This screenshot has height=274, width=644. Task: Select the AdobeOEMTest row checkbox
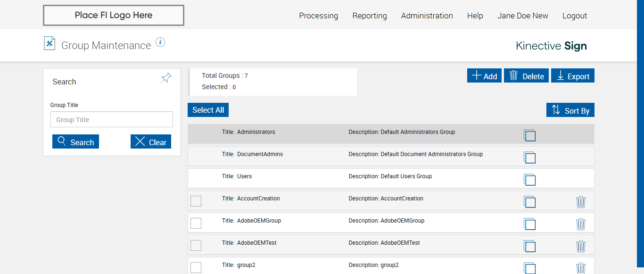tap(196, 245)
